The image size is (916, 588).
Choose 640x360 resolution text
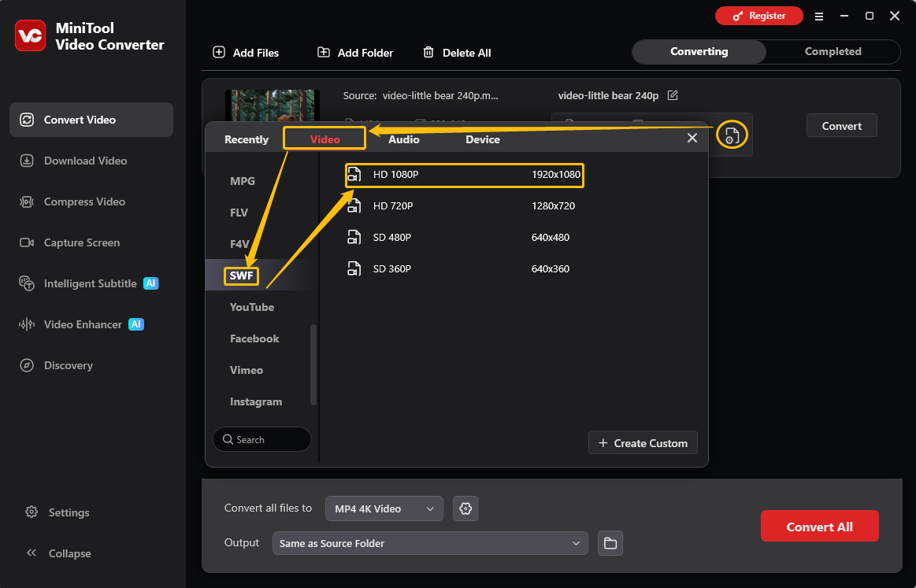[x=551, y=268]
